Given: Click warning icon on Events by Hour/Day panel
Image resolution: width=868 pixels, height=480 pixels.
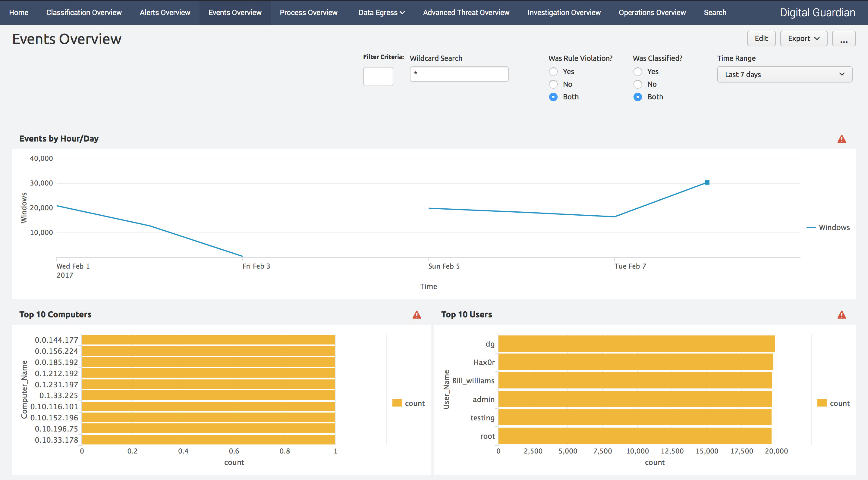Looking at the screenshot, I should pyautogui.click(x=841, y=139).
